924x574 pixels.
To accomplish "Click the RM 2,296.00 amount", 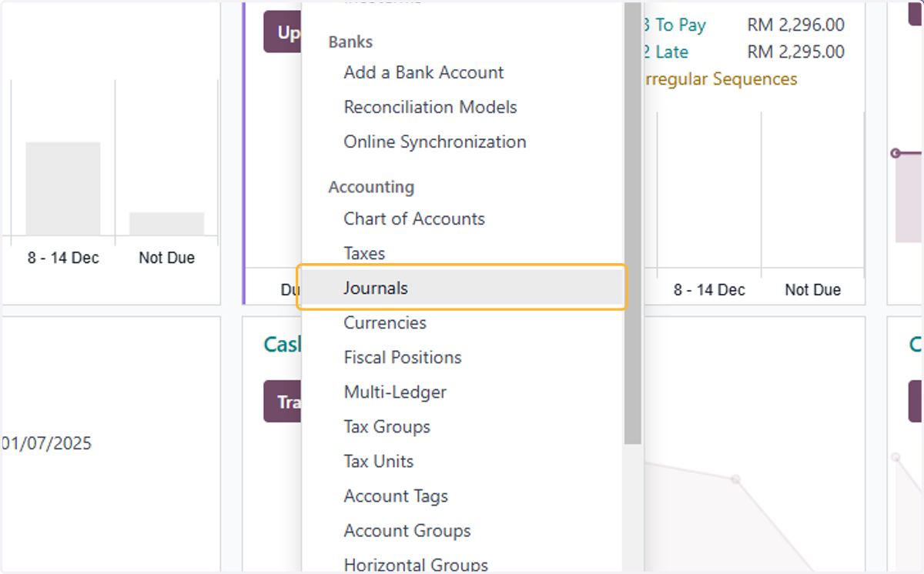I will click(796, 25).
